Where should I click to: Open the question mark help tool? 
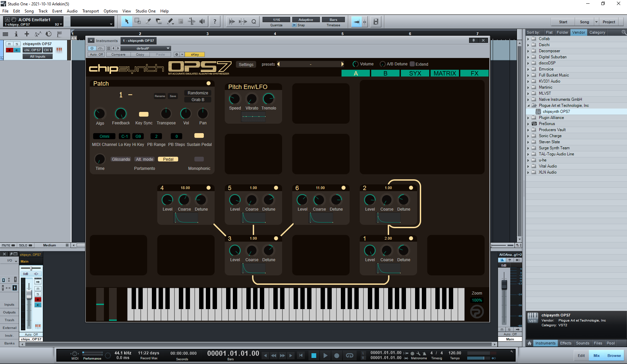pyautogui.click(x=215, y=22)
